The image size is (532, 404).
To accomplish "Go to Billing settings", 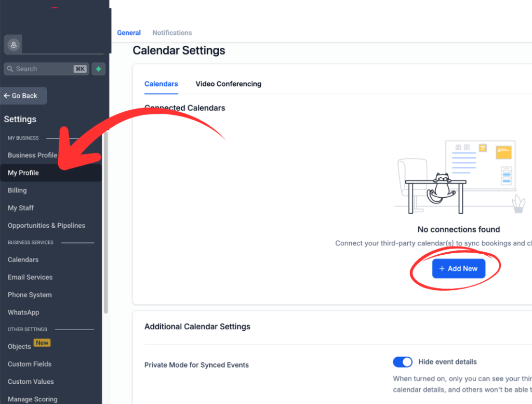I will (17, 190).
